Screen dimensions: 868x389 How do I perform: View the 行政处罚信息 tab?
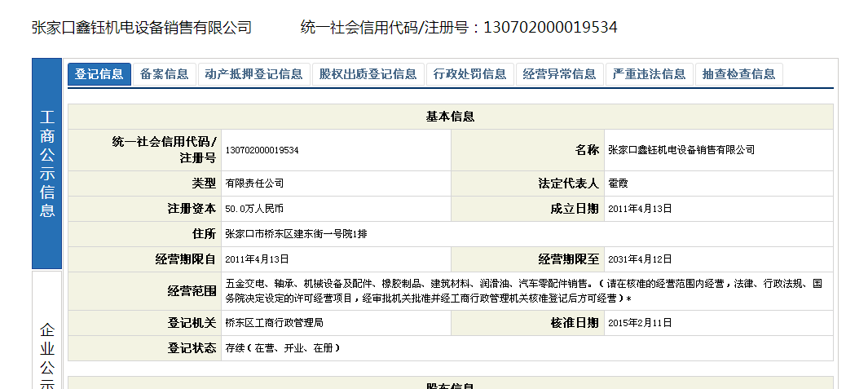coord(469,74)
